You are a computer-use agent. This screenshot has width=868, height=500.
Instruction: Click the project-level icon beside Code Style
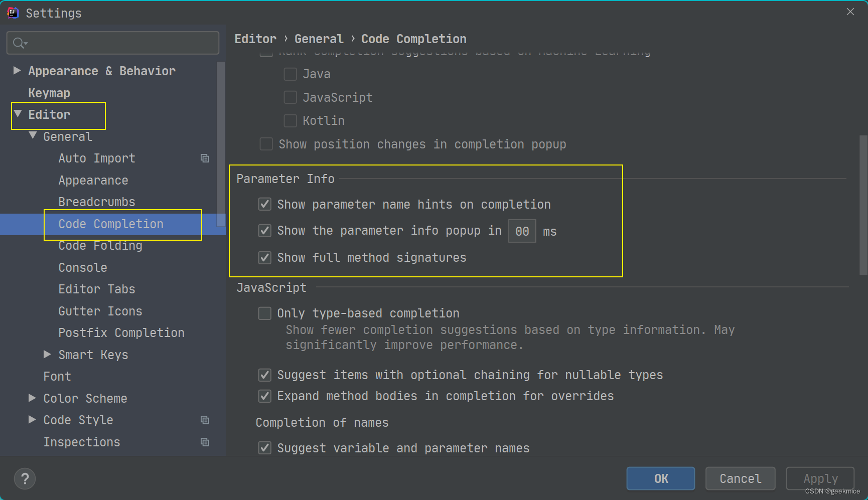pos(205,420)
